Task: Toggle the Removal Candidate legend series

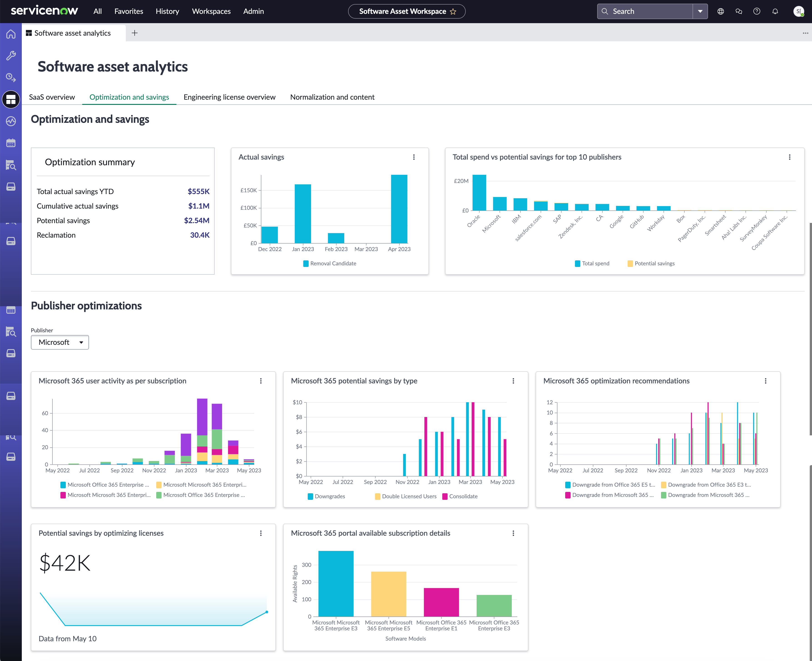Action: tap(330, 264)
